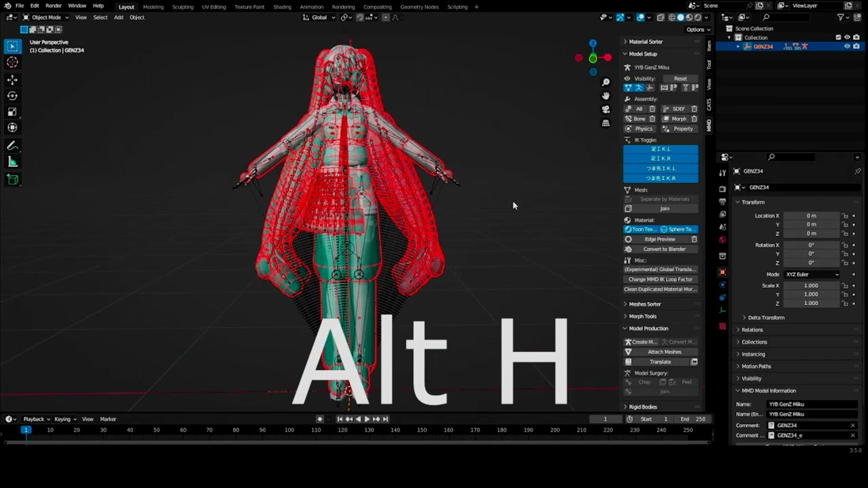Activate the Select Box tool
868x488 pixels.
pos(12,46)
